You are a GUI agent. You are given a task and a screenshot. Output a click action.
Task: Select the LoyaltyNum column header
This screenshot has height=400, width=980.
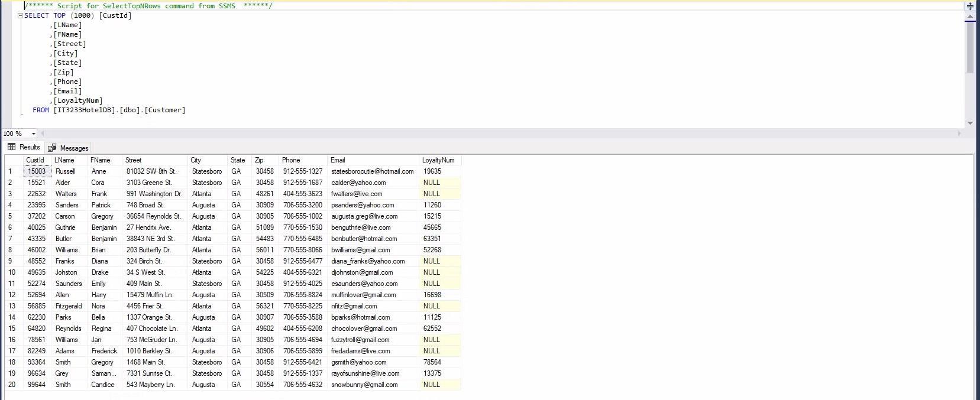coord(440,160)
